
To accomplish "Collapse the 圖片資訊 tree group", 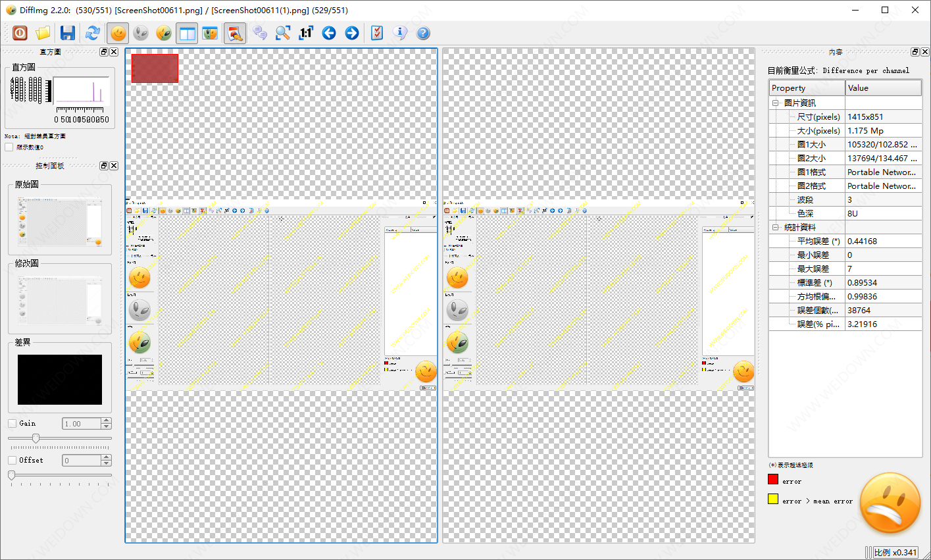I will [776, 103].
